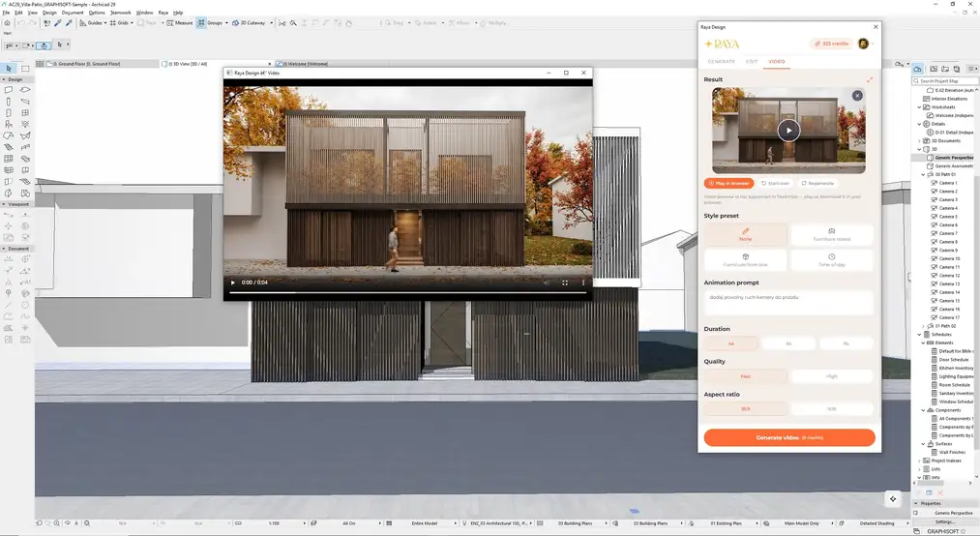Select the Marquee tool in the toolbox

pyautogui.click(x=25, y=68)
